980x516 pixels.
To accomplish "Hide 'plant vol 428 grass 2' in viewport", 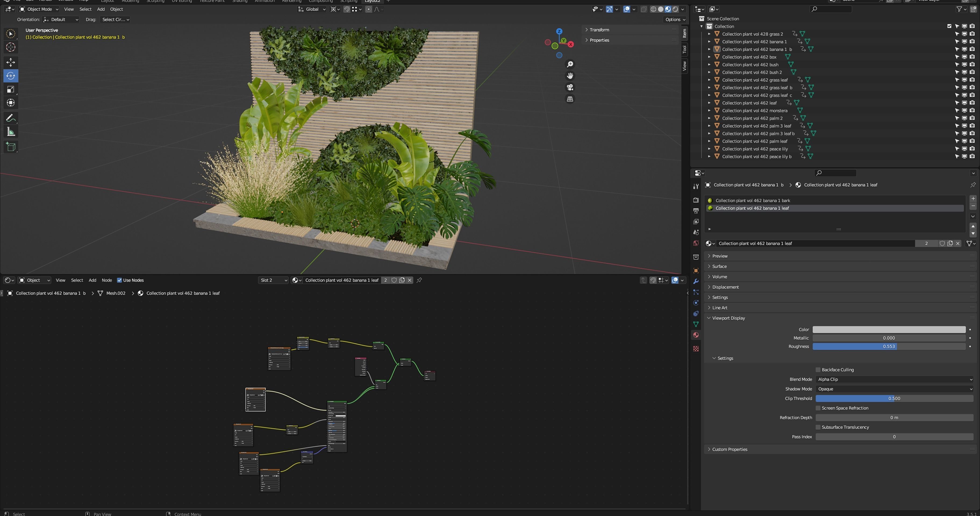I will 964,34.
